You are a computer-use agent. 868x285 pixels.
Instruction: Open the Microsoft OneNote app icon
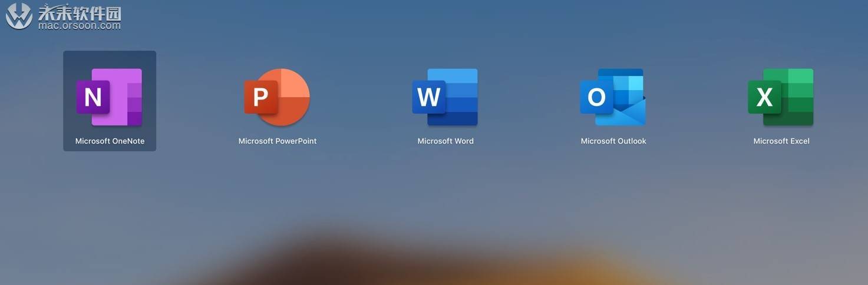pyautogui.click(x=110, y=97)
